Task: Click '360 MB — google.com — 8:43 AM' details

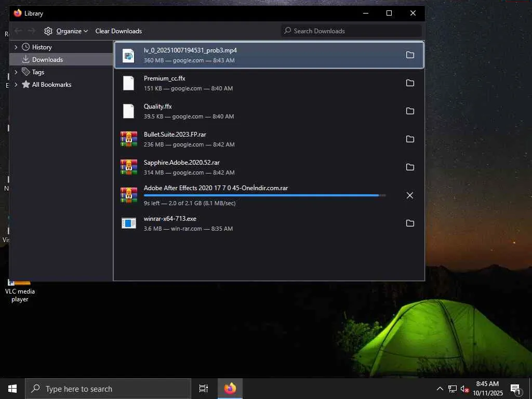Action: [189, 60]
